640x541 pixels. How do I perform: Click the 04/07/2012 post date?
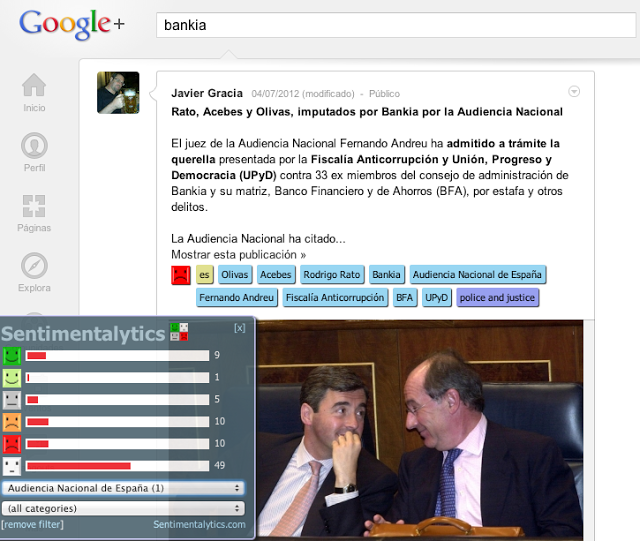(x=275, y=94)
